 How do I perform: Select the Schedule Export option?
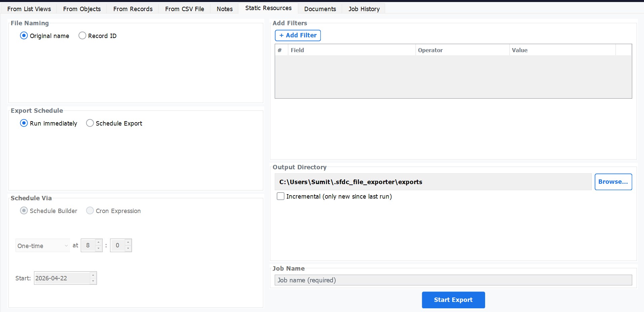coord(90,123)
